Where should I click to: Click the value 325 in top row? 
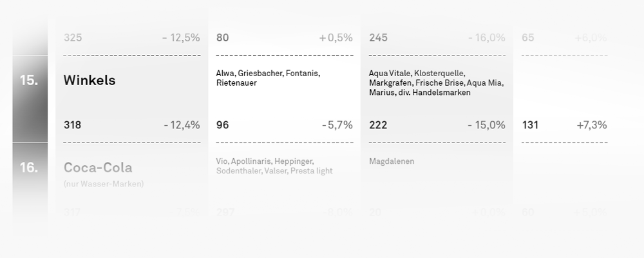pos(73,38)
